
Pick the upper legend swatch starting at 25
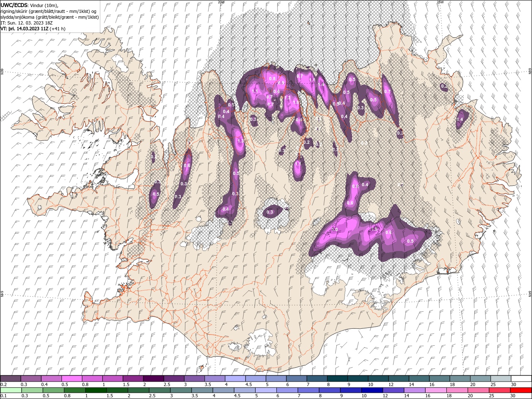coord(501,379)
